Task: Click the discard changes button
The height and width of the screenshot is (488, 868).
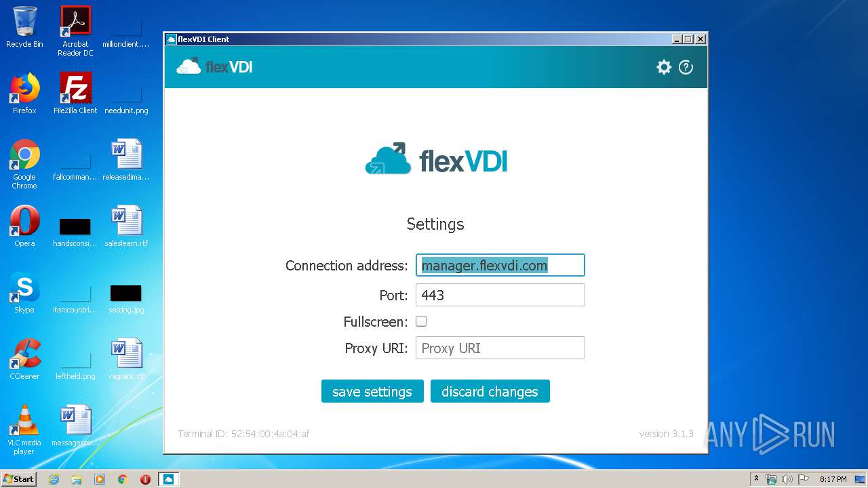Action: (490, 391)
